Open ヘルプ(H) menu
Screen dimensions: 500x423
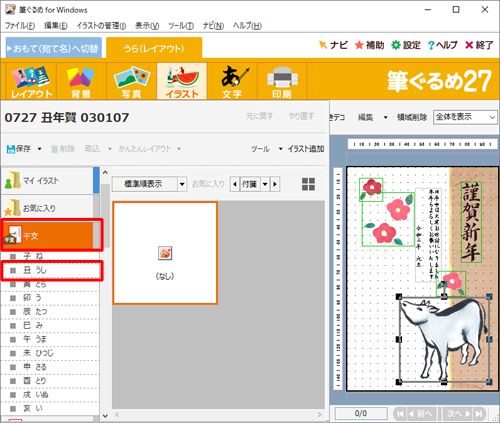tap(247, 26)
